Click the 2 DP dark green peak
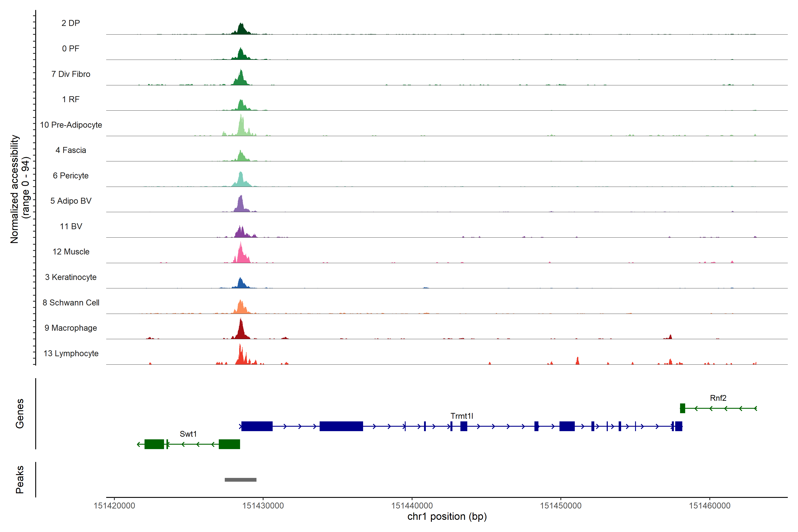 pos(241,29)
